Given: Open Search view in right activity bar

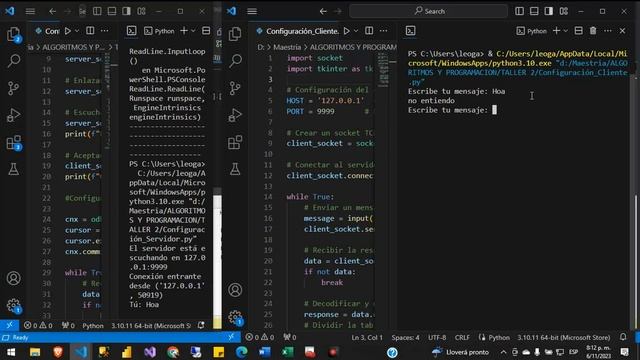Looking at the screenshot, I should (235, 61).
